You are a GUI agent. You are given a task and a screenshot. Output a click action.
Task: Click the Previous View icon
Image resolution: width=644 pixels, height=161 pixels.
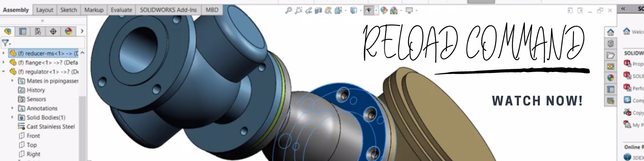point(309,10)
